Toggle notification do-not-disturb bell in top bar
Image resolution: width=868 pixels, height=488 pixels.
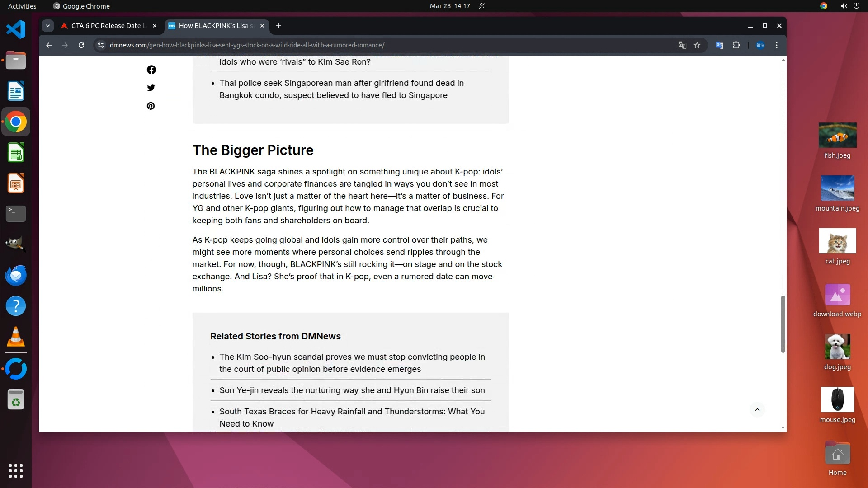481,6
